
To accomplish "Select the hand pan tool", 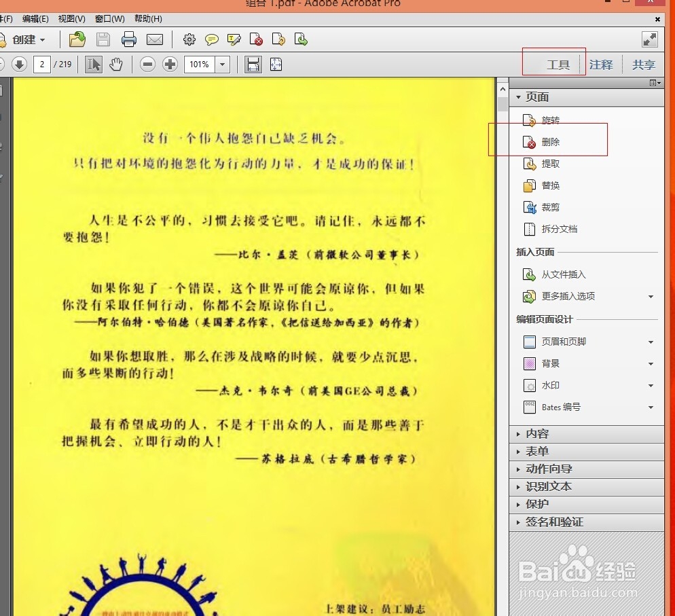I will coord(116,65).
